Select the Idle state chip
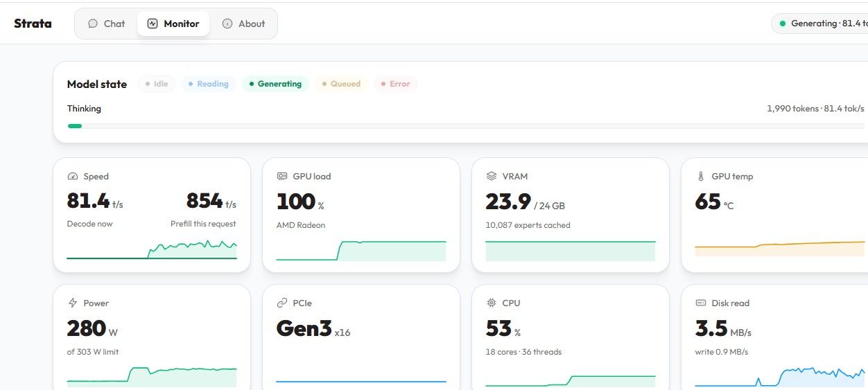The width and height of the screenshot is (868, 390). point(157,84)
